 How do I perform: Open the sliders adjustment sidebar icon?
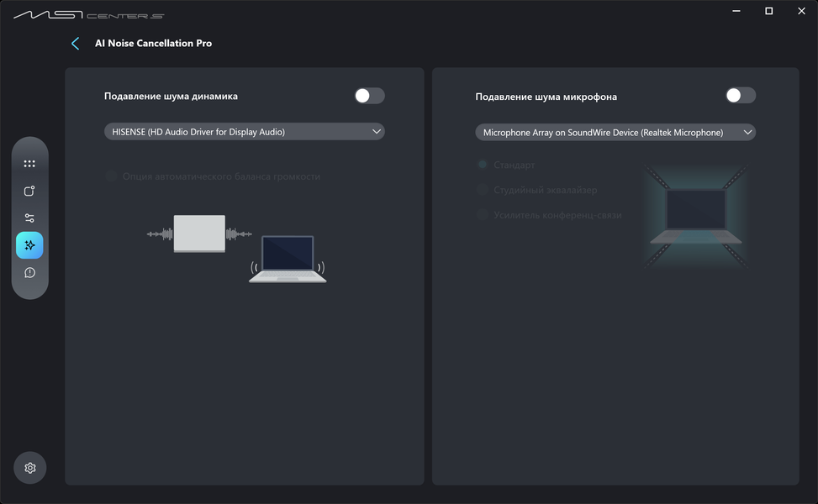[x=29, y=218]
